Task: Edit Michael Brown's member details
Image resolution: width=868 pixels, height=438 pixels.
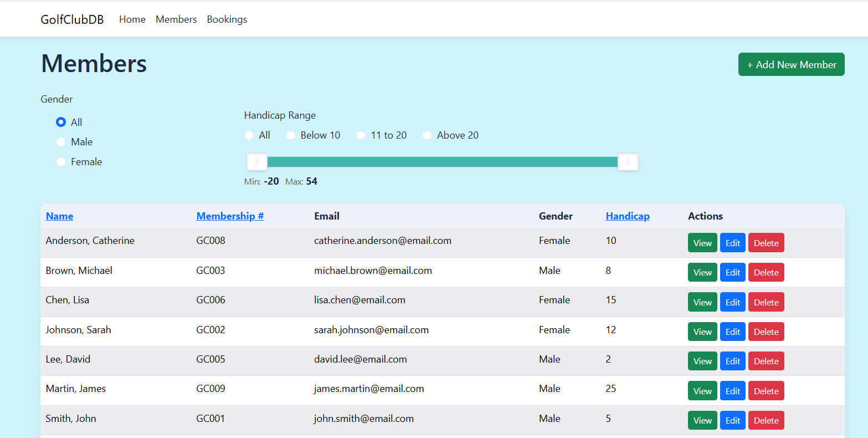Action: coord(733,272)
